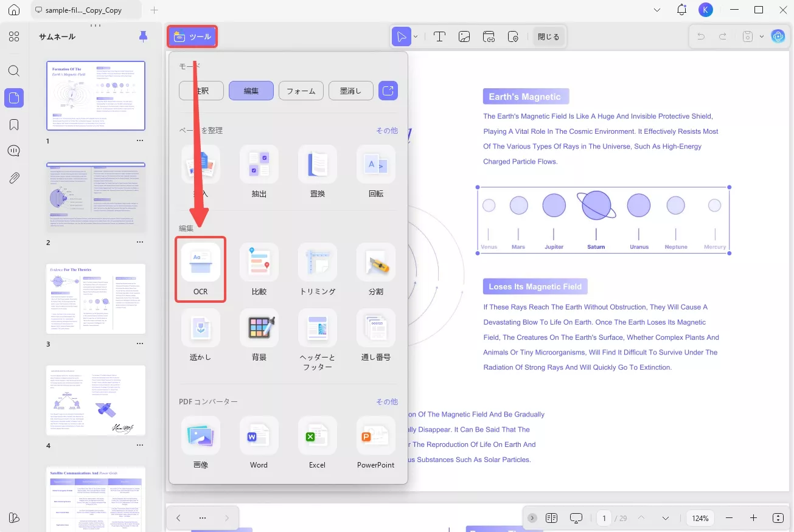The height and width of the screenshot is (532, 794).
Task: Click the page number input field
Action: 604,518
